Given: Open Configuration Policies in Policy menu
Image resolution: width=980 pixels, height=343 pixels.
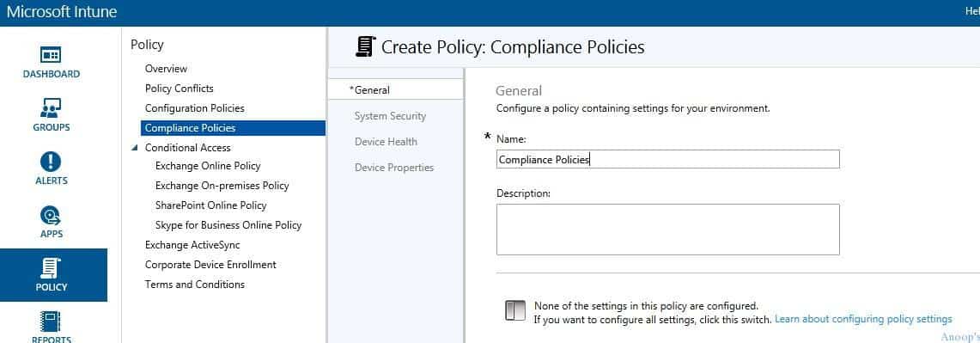Looking at the screenshot, I should (x=194, y=108).
